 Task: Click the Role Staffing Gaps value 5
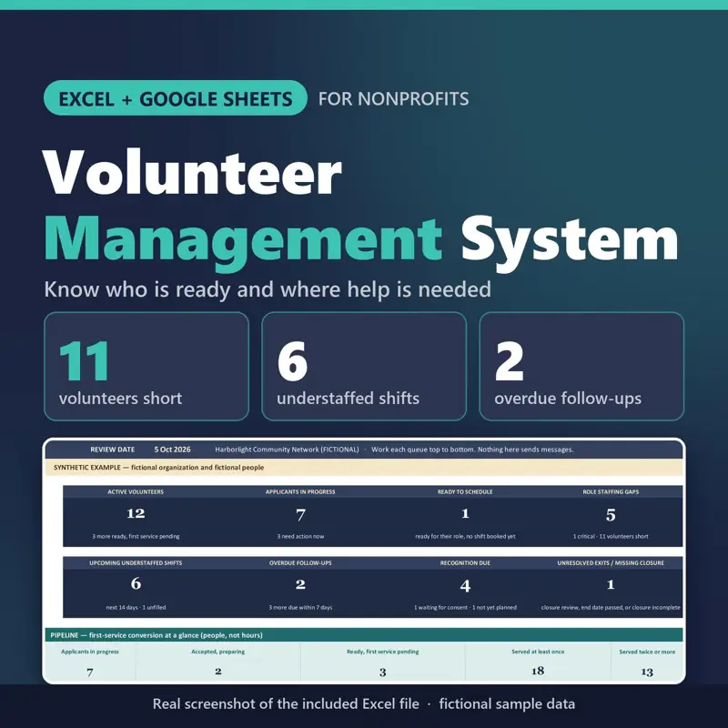[x=611, y=514]
